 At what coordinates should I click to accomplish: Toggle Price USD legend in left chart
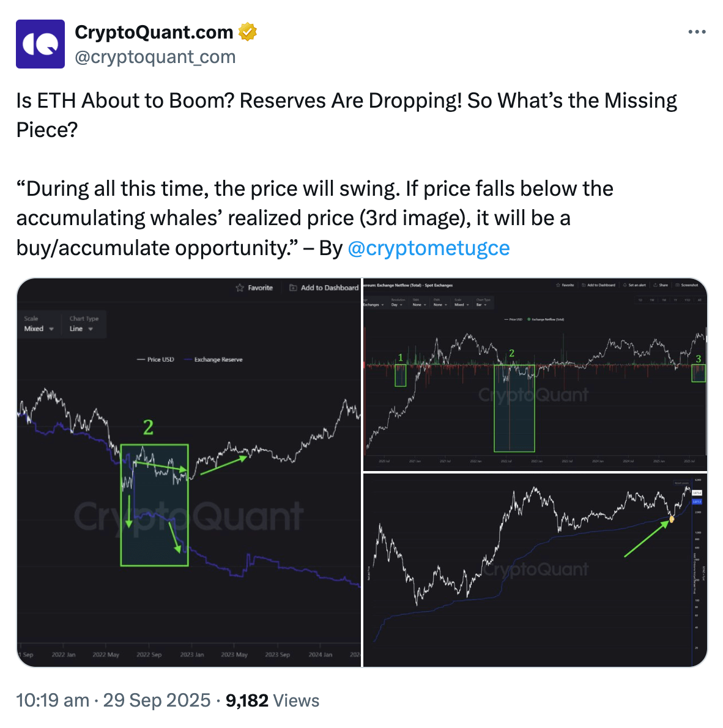point(155,360)
